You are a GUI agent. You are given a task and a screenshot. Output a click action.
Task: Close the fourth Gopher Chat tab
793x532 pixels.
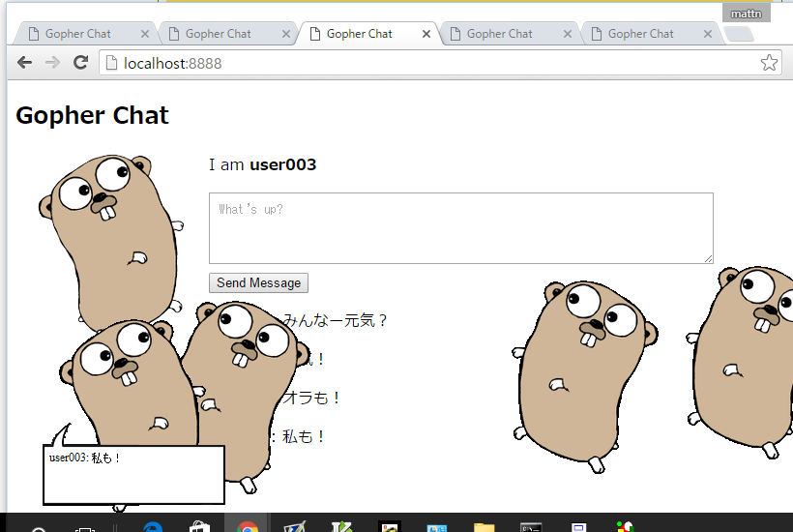click(568, 34)
